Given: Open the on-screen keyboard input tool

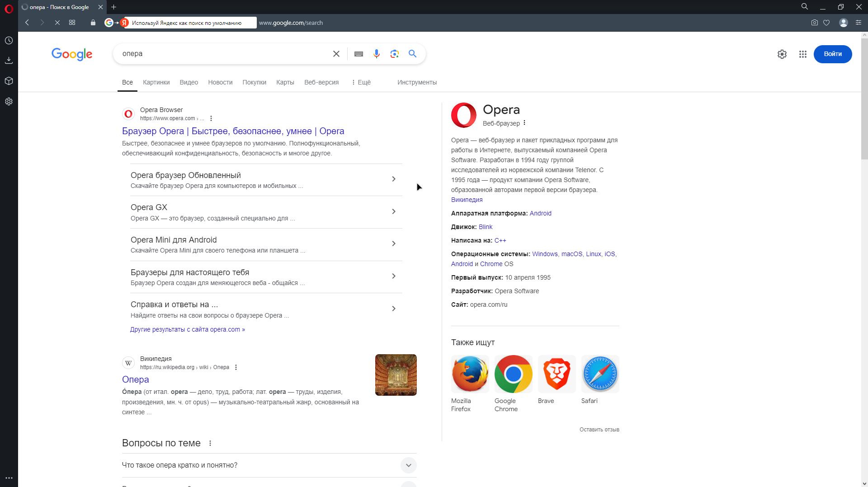Looking at the screenshot, I should point(359,54).
